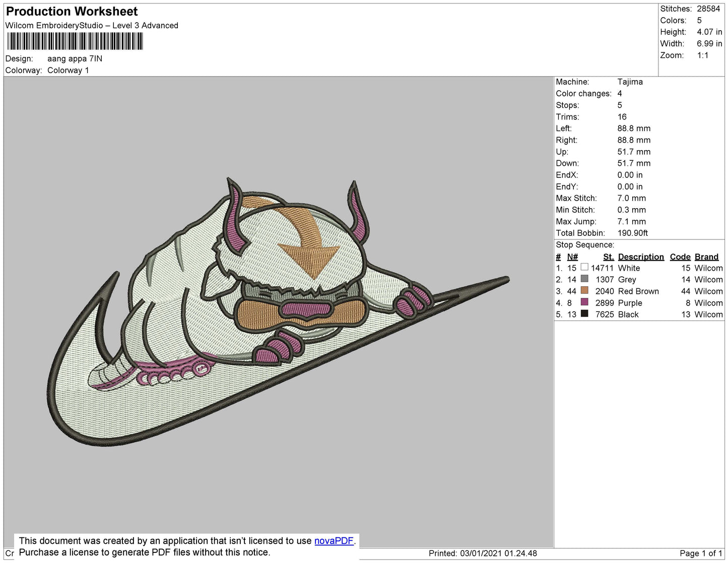Click the St. column header

608,257
